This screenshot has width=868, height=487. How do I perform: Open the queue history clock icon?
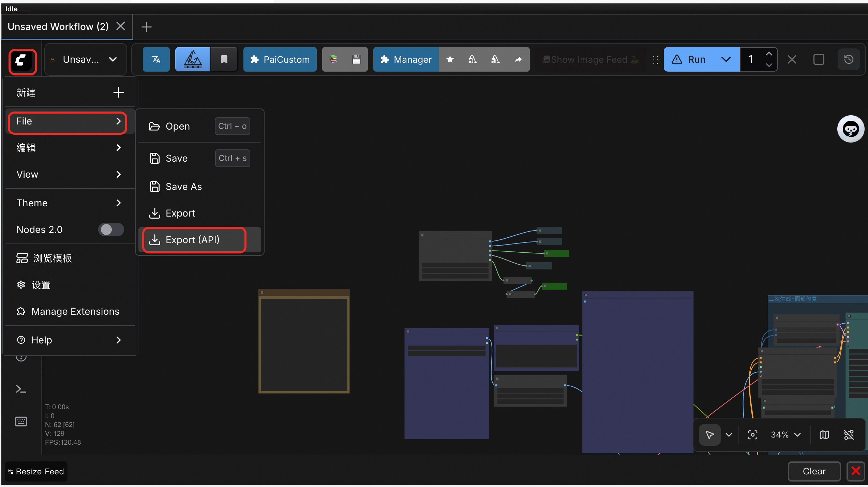click(849, 60)
